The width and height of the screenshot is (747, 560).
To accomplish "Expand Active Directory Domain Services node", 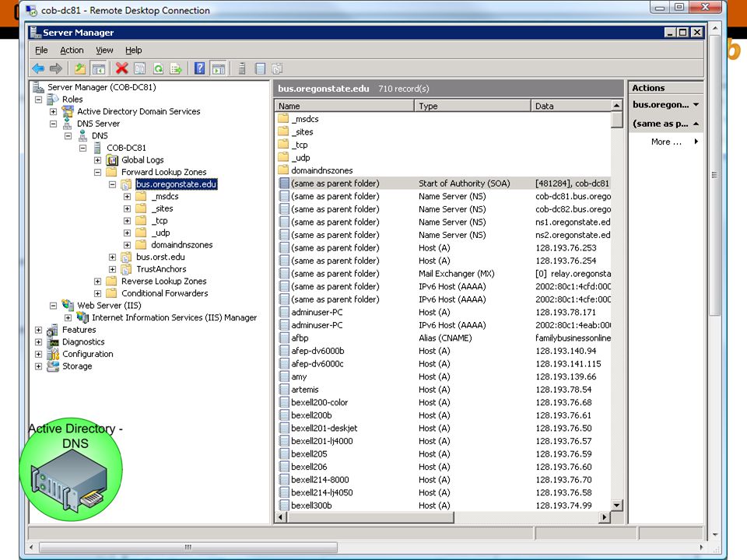I will 54,111.
